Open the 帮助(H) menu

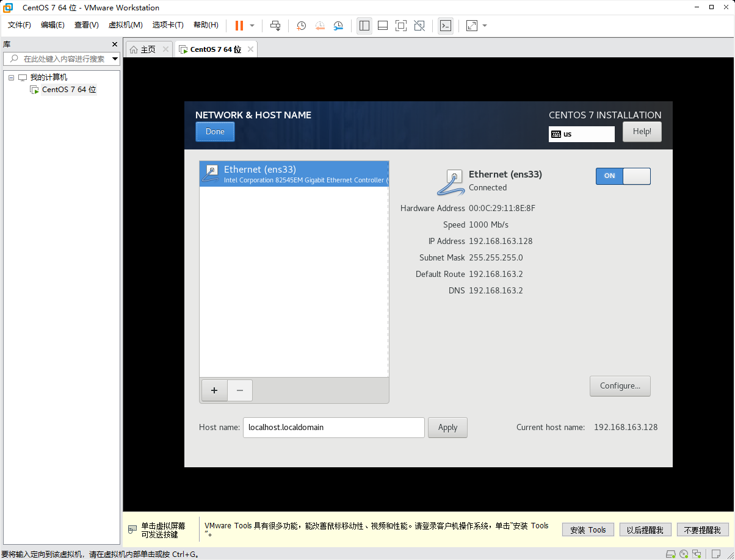point(206,25)
